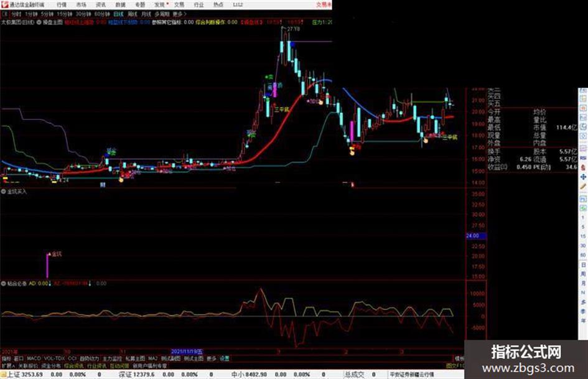Click the 2021/11/19 date marker on timeline
Screen dimensions: 588x379
click(x=187, y=352)
